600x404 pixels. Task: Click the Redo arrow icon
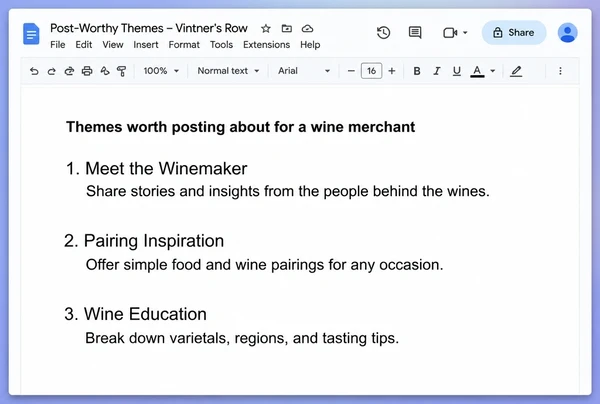[x=51, y=71]
